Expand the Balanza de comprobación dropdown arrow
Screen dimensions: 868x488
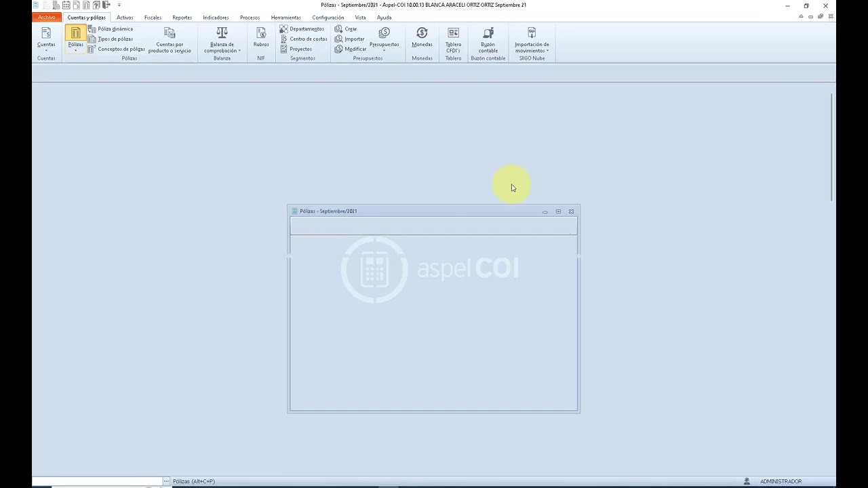pyautogui.click(x=239, y=51)
